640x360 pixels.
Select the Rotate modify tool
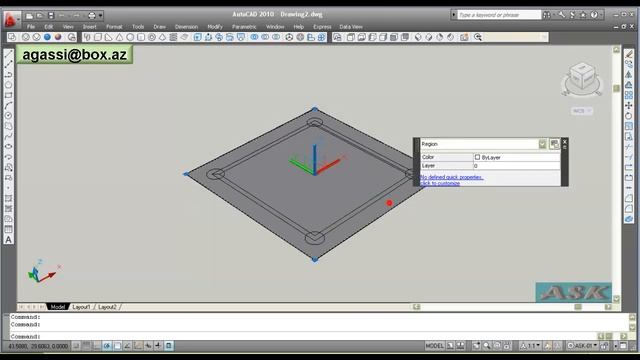click(629, 116)
